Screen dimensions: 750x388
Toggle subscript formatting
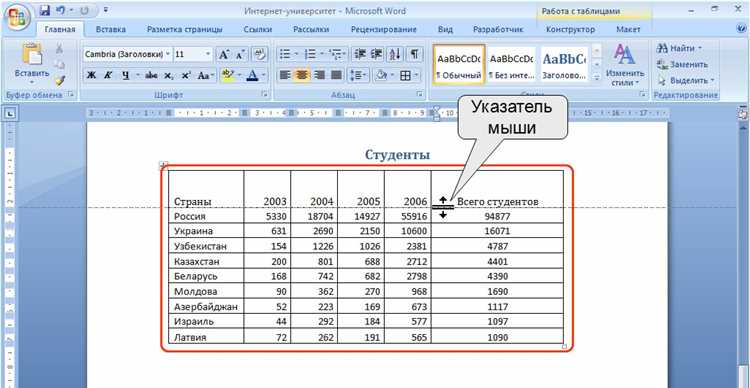[168, 75]
